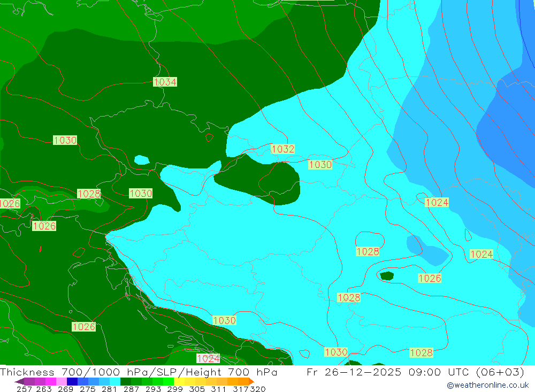535x392 pixels.
Task: Open the weatheronline.co.uk copyright link
Action: (487, 385)
